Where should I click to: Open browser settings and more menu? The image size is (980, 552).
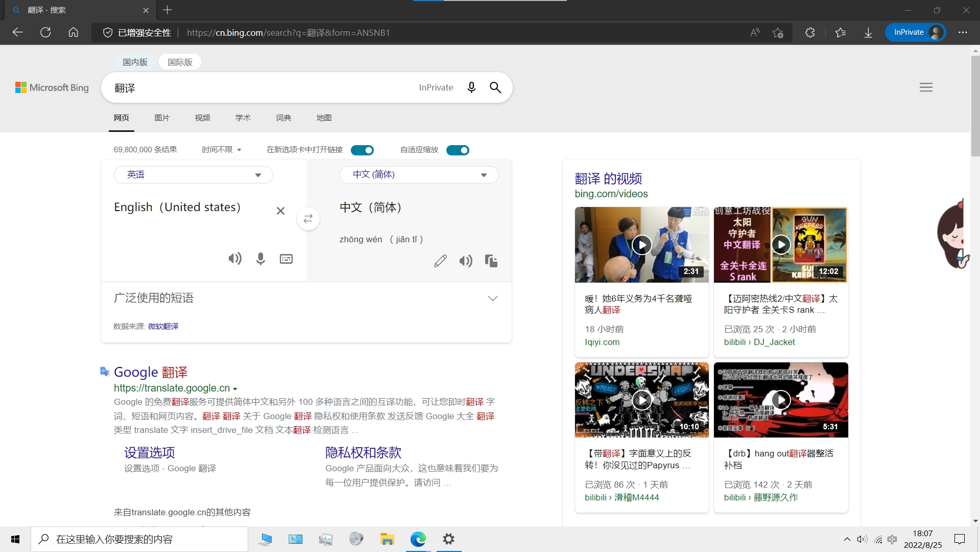pyautogui.click(x=963, y=32)
